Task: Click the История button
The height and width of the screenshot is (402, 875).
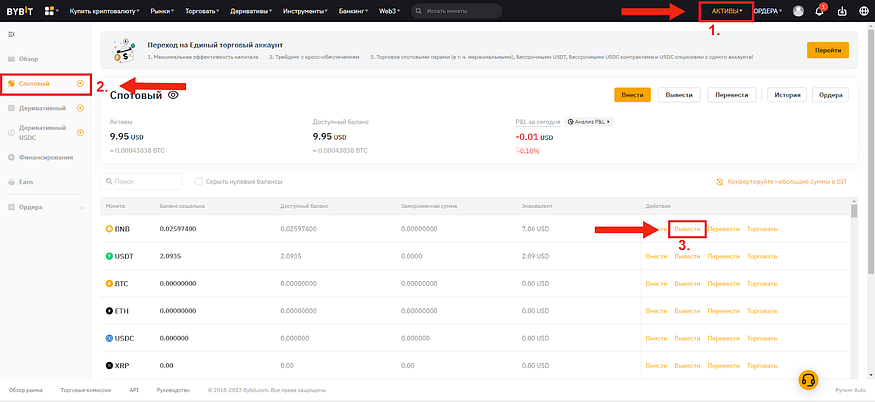Action: coord(787,95)
